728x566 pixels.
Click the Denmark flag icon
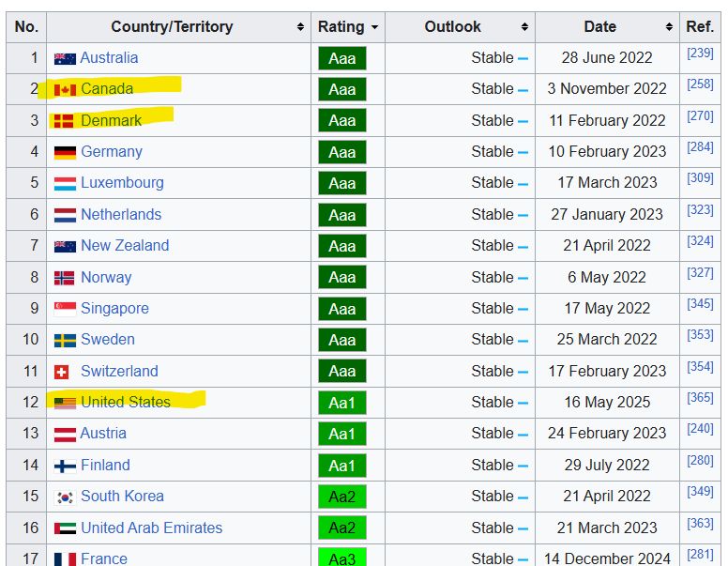64,121
